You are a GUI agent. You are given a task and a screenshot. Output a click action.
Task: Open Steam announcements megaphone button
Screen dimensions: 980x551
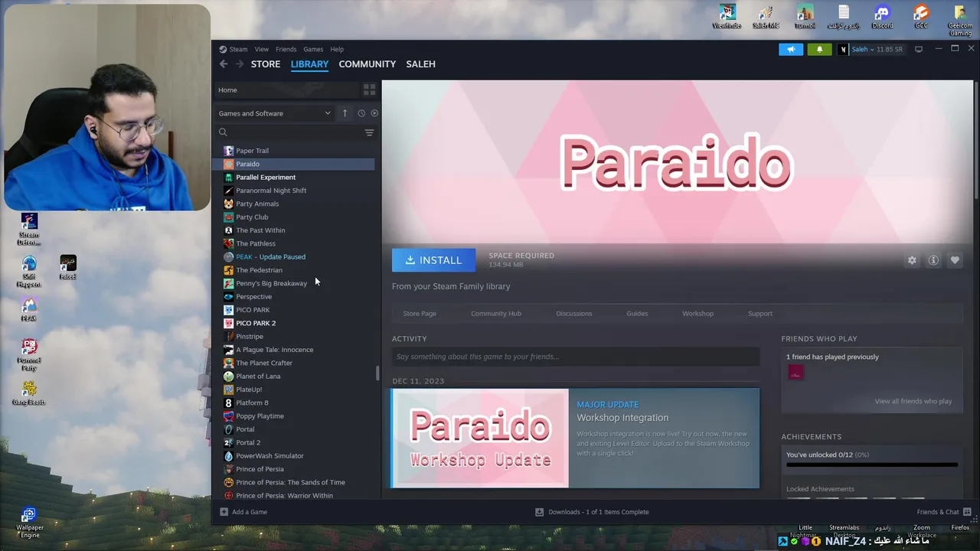coord(791,49)
